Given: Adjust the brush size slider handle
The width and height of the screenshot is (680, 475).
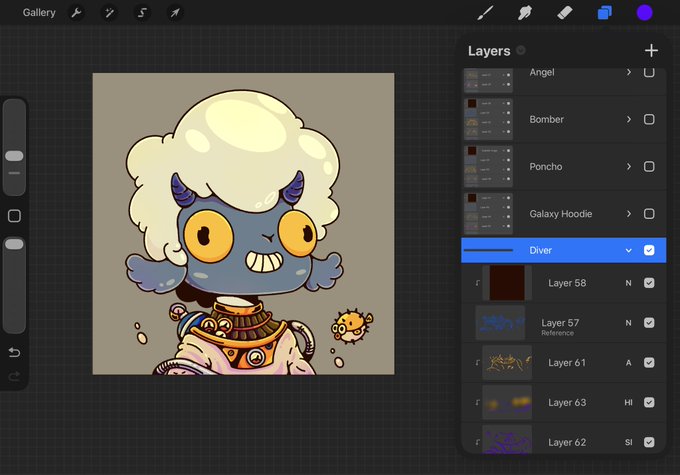Looking at the screenshot, I should point(14,156).
